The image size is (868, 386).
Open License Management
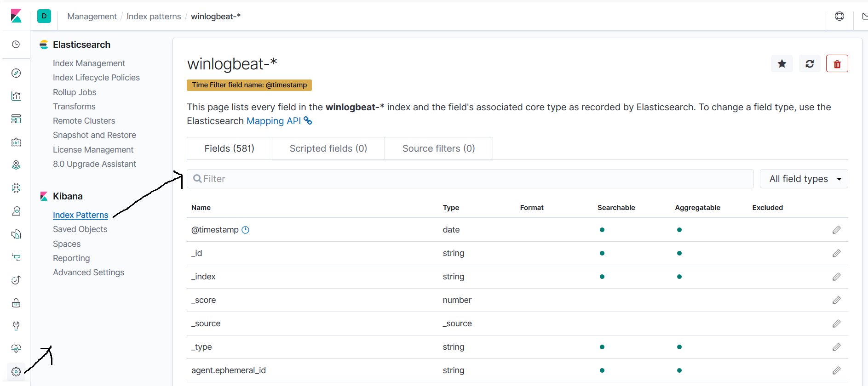tap(93, 150)
